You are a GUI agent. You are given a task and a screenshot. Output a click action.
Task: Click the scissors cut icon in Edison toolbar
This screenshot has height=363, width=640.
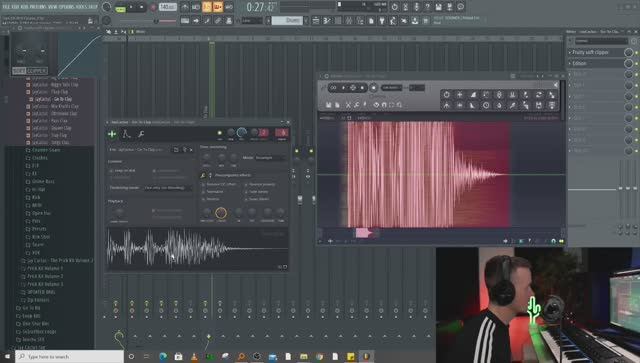(x=348, y=105)
